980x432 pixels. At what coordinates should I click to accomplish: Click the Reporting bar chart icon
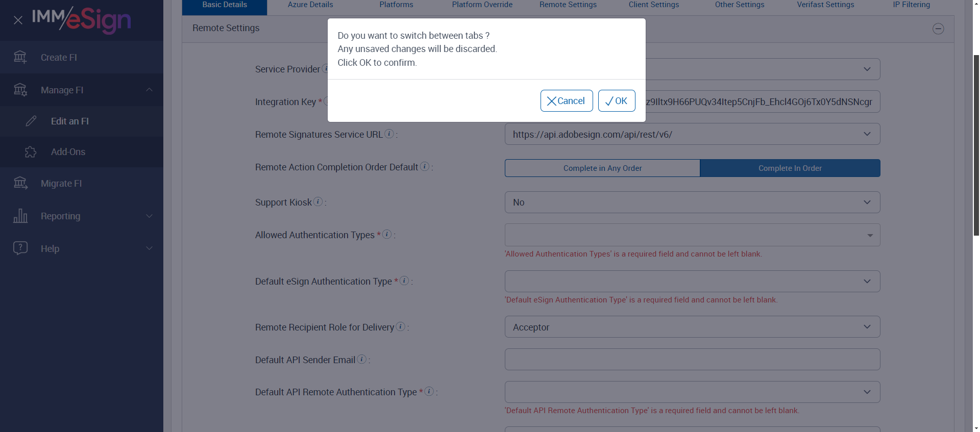coord(20,216)
